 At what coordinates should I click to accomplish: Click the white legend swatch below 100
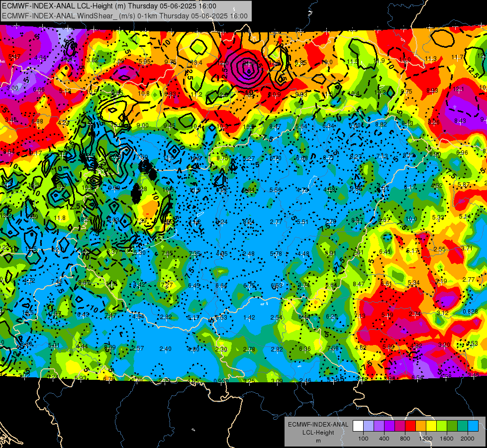(x=358, y=426)
